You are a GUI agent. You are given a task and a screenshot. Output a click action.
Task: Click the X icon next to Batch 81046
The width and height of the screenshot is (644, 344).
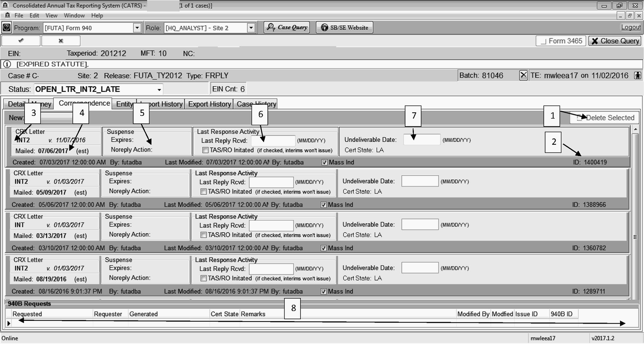click(x=523, y=75)
